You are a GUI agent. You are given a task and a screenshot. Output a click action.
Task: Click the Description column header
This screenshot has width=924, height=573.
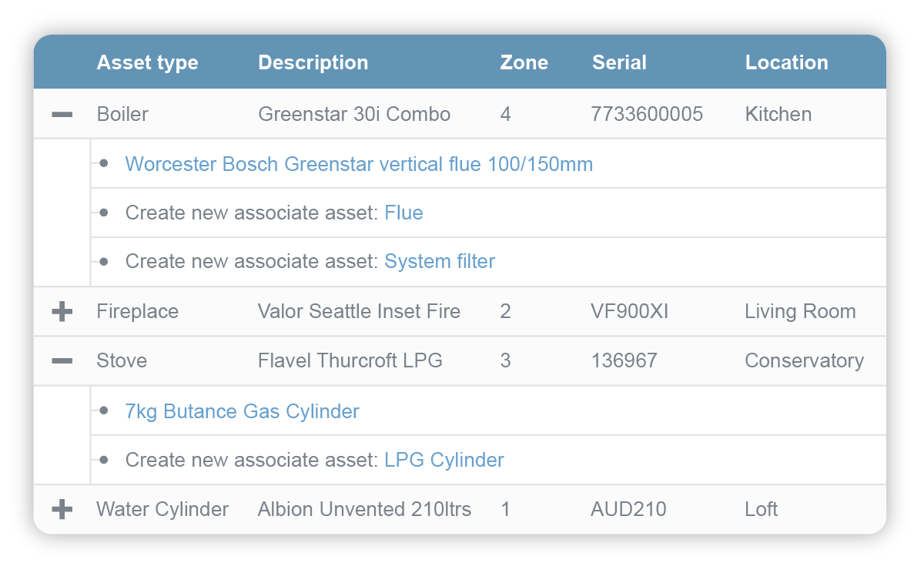click(313, 62)
